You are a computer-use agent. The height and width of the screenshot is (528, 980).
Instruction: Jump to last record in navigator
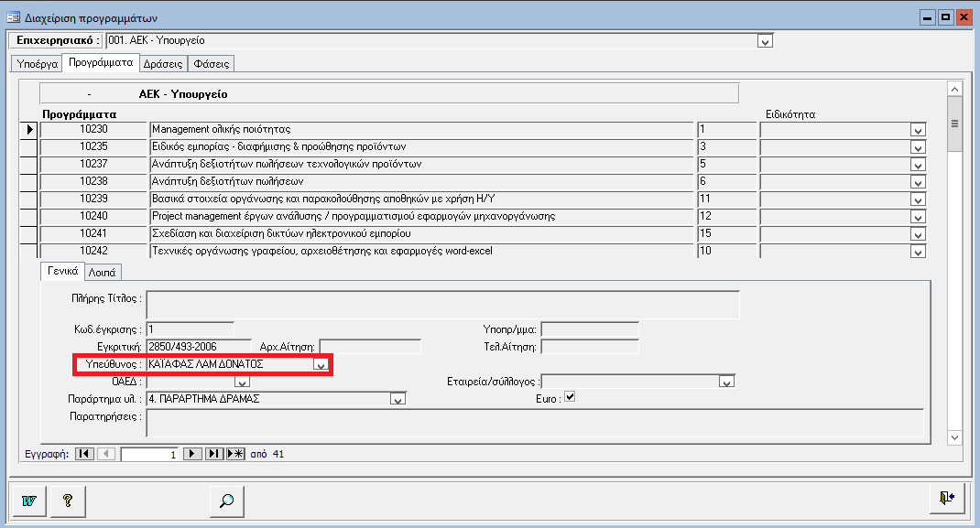(214, 453)
